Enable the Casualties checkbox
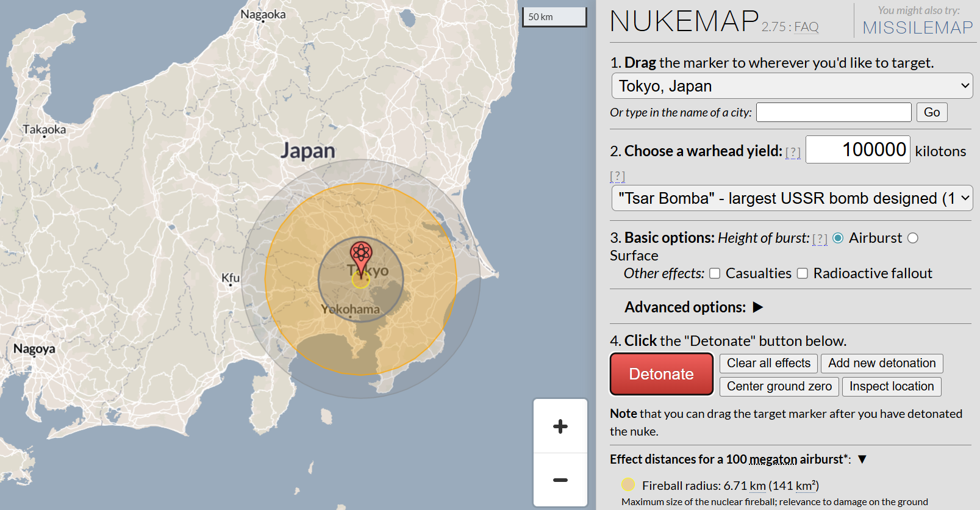 [x=715, y=273]
